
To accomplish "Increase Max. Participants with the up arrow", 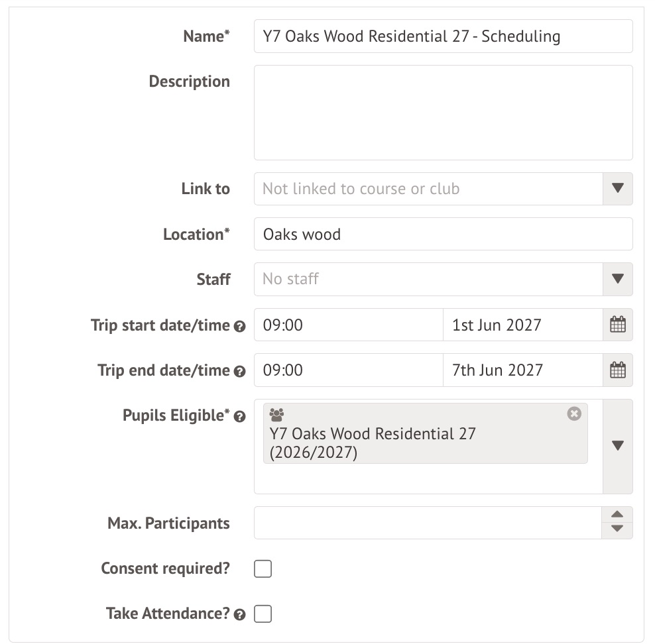I will pos(617,515).
